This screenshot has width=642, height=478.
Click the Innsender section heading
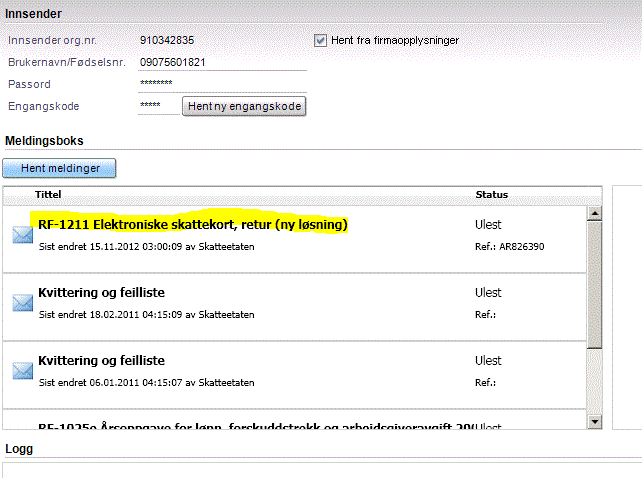coord(33,14)
